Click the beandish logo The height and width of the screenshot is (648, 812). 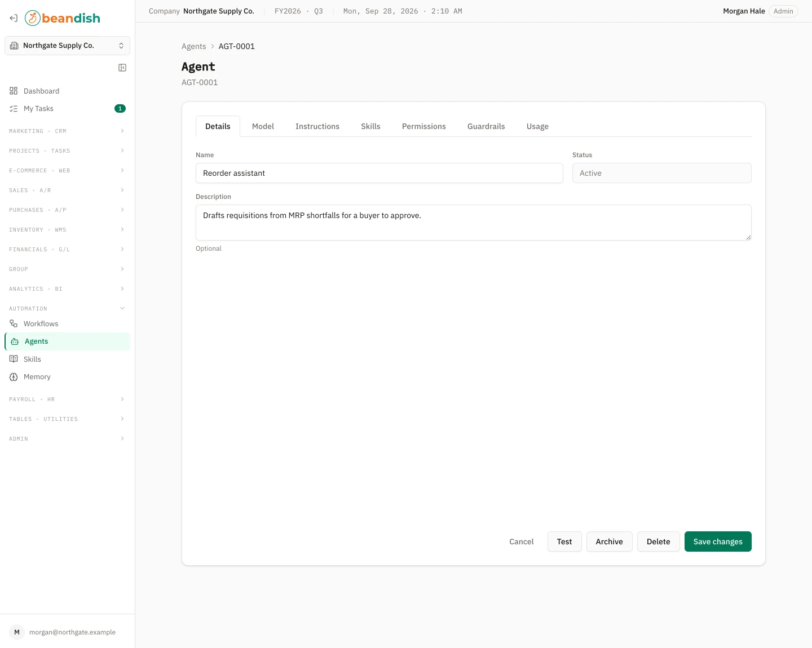pyautogui.click(x=63, y=18)
